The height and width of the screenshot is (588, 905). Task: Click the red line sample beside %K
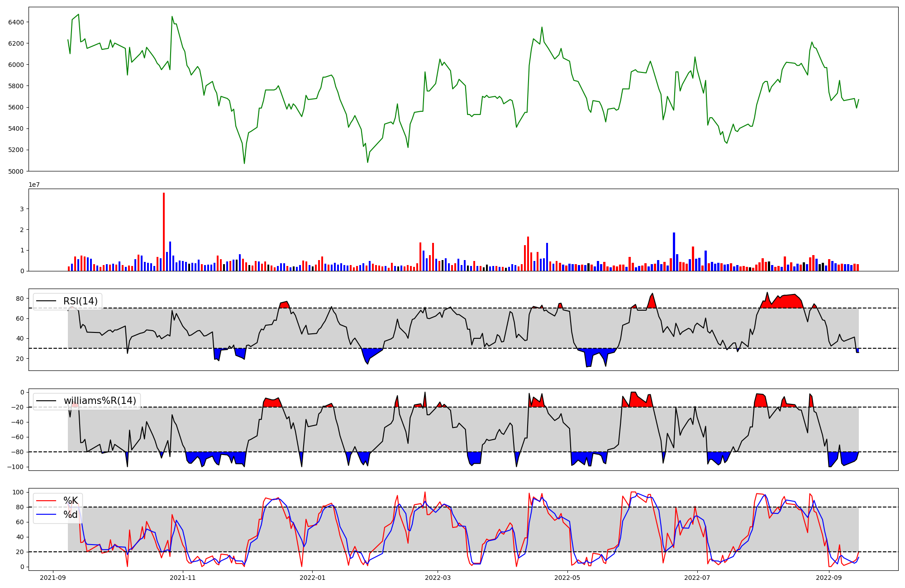coord(46,500)
